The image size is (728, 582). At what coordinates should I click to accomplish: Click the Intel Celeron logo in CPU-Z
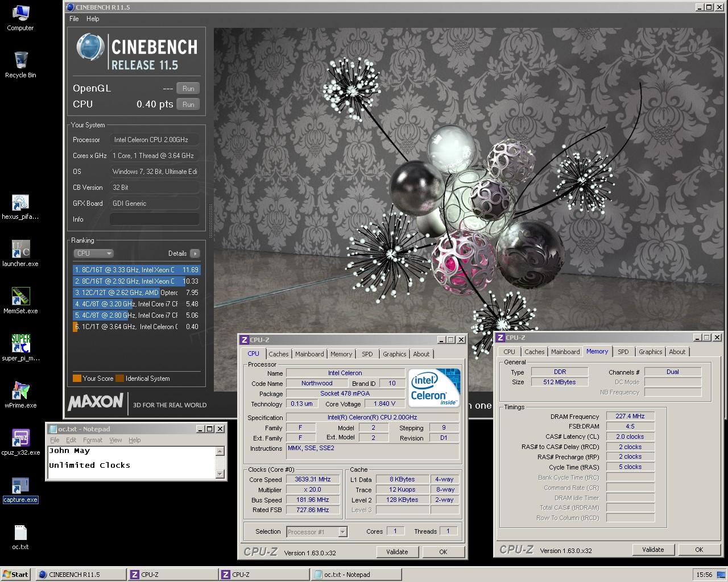[435, 388]
